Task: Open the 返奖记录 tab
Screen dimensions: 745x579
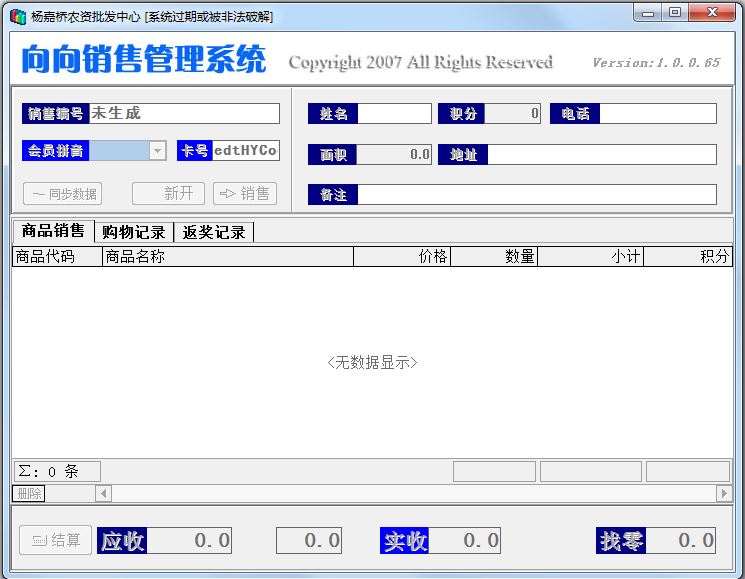Action: click(x=213, y=232)
